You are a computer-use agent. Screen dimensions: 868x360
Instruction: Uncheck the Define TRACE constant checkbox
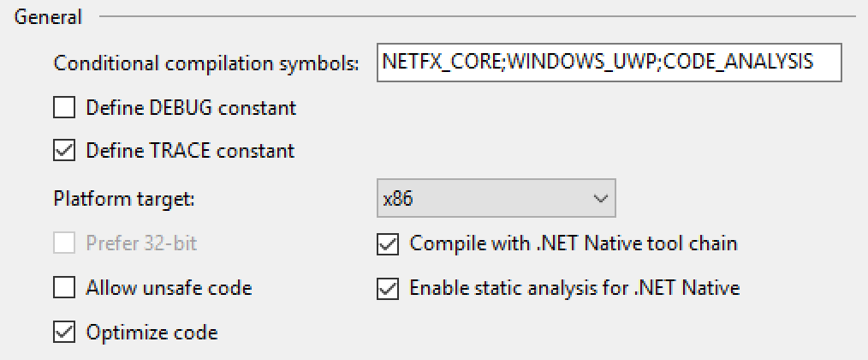coord(64,151)
